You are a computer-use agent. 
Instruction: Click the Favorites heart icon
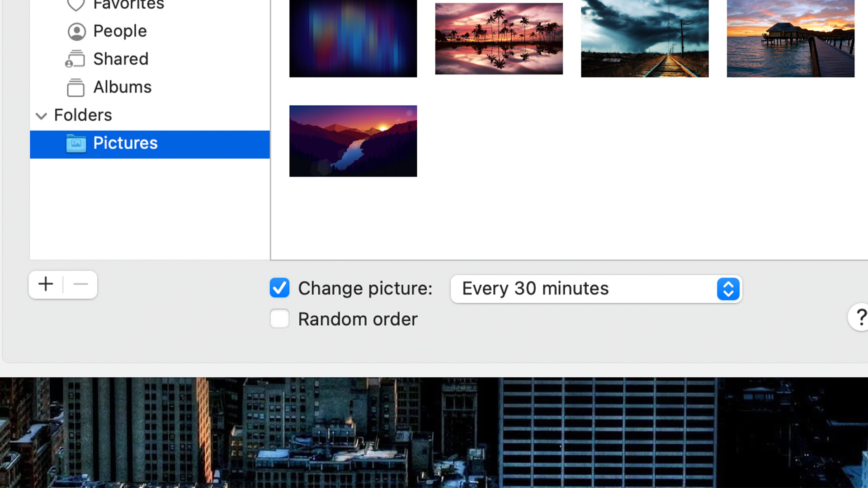click(75, 5)
